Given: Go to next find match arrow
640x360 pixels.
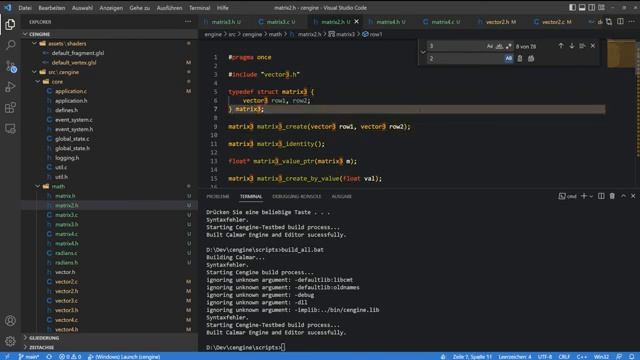Looking at the screenshot, I should coord(571,46).
